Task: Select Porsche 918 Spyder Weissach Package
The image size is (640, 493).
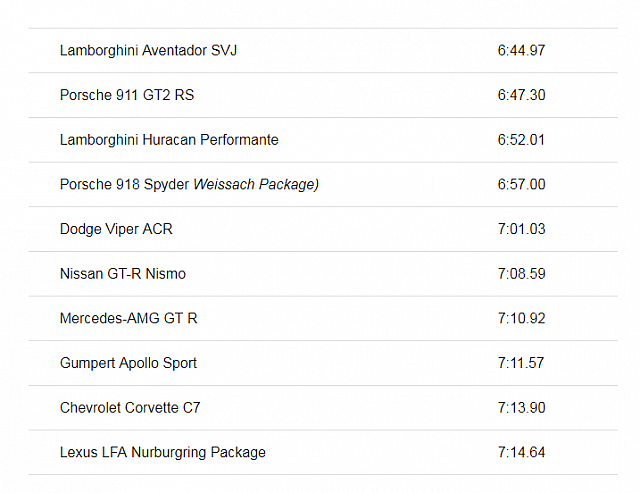Action: pyautogui.click(x=189, y=185)
